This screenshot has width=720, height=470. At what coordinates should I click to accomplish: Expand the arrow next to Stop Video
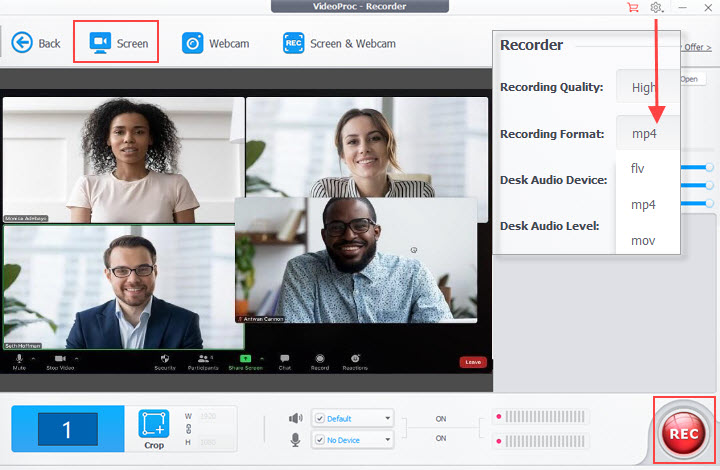[76, 358]
